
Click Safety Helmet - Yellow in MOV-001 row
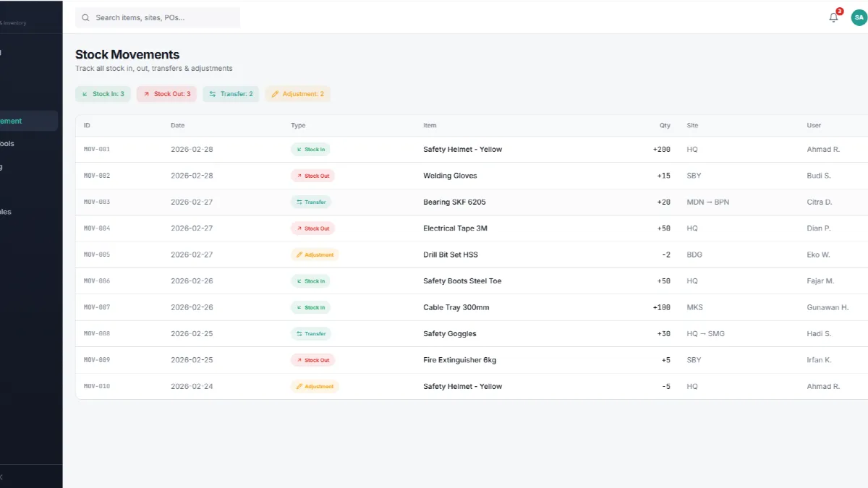462,150
